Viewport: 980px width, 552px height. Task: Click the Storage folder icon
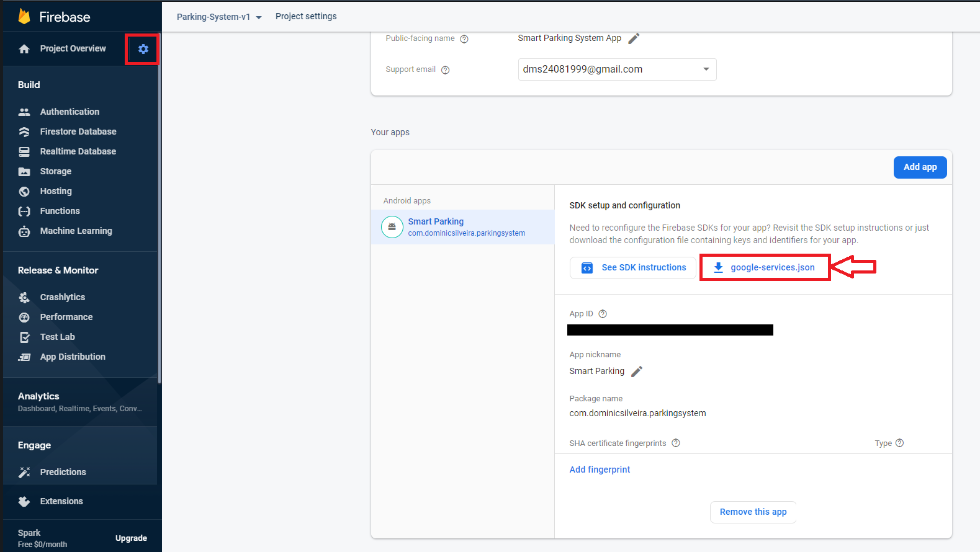(x=24, y=172)
